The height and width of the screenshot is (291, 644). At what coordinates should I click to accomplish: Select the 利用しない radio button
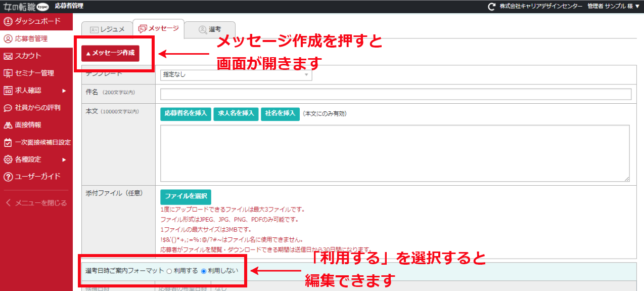pyautogui.click(x=204, y=271)
